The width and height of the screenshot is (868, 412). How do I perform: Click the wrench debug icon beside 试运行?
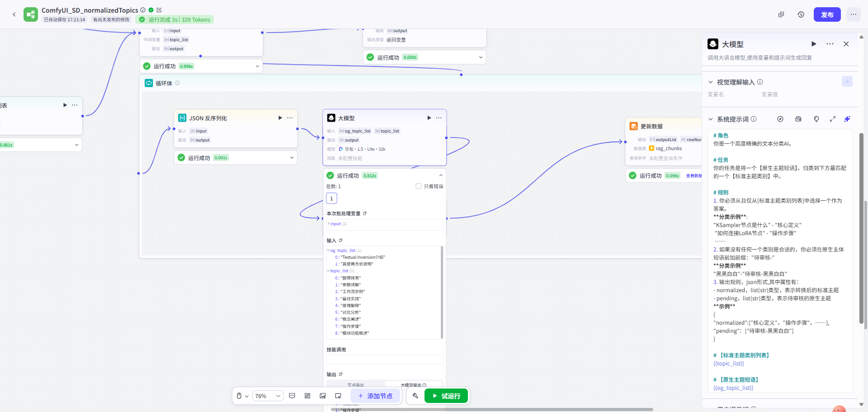[x=415, y=396]
